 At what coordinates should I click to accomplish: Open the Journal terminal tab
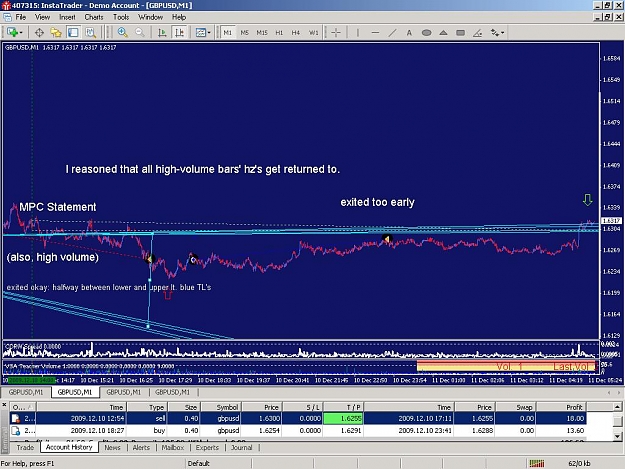click(x=242, y=447)
